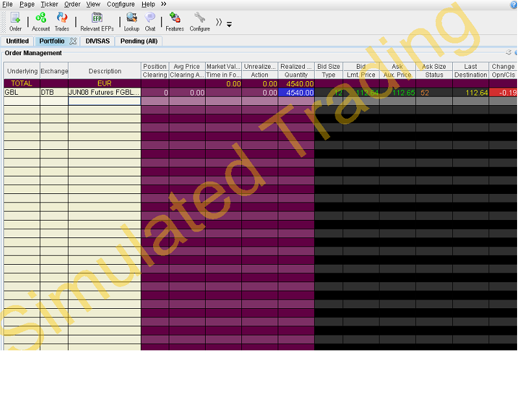Click the Market Val... column header

coord(224,66)
